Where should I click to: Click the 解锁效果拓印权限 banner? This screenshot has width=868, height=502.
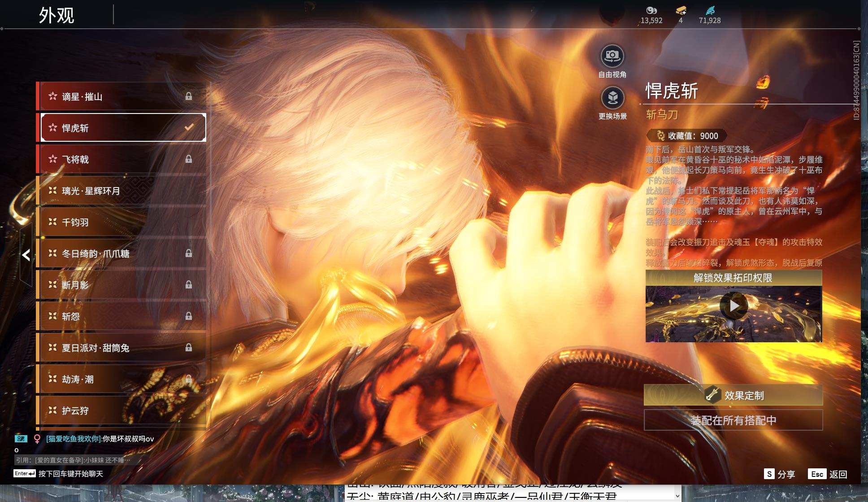tap(733, 278)
